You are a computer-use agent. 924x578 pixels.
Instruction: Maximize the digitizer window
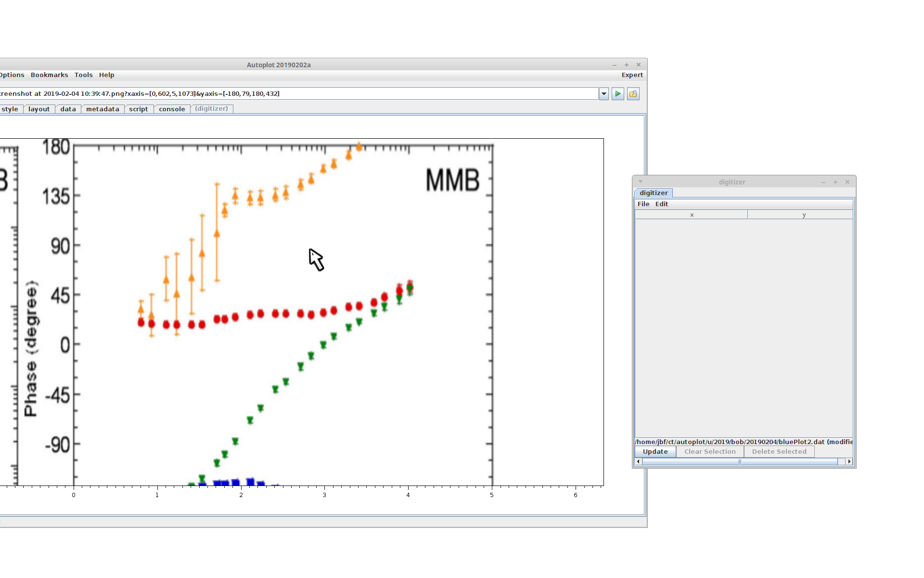tap(835, 182)
